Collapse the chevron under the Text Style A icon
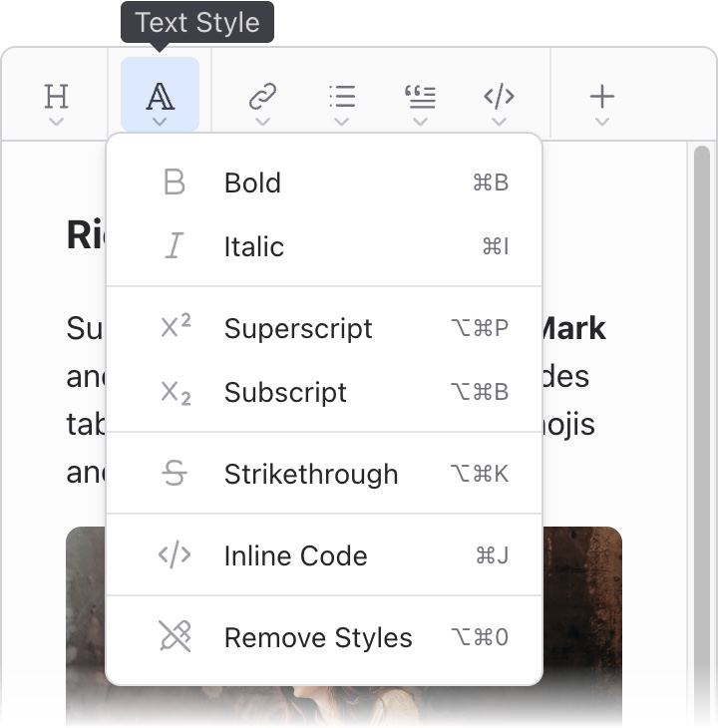718x728 pixels. [x=160, y=122]
